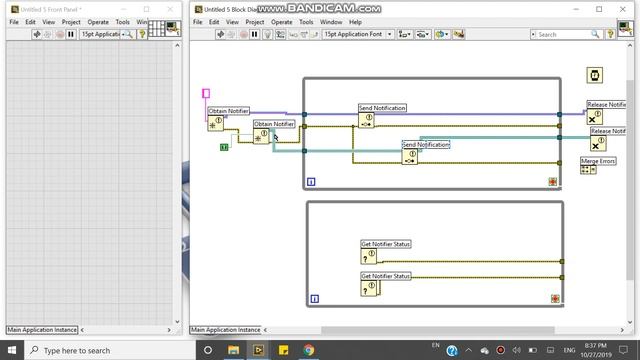Open 15pt Application Font dropdown in Block Diagram
Viewport: 640px width, 360px height.
click(358, 34)
